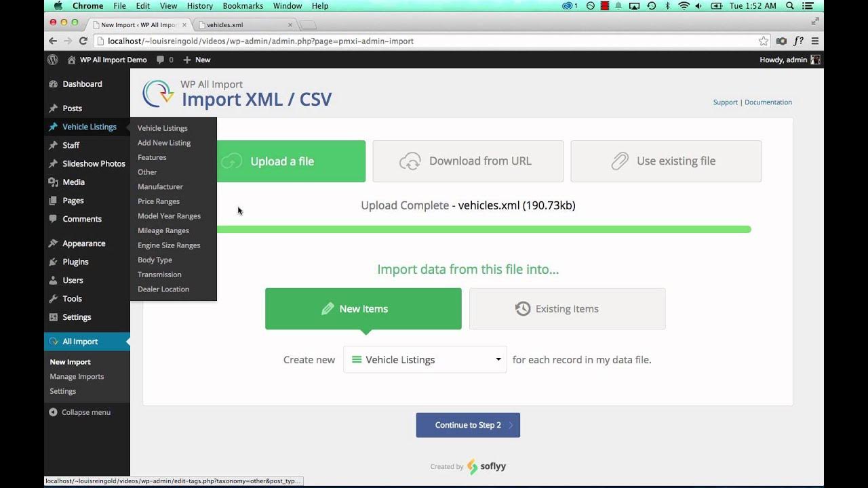868x488 pixels.
Task: Open Chrome History menu
Action: [x=200, y=5]
